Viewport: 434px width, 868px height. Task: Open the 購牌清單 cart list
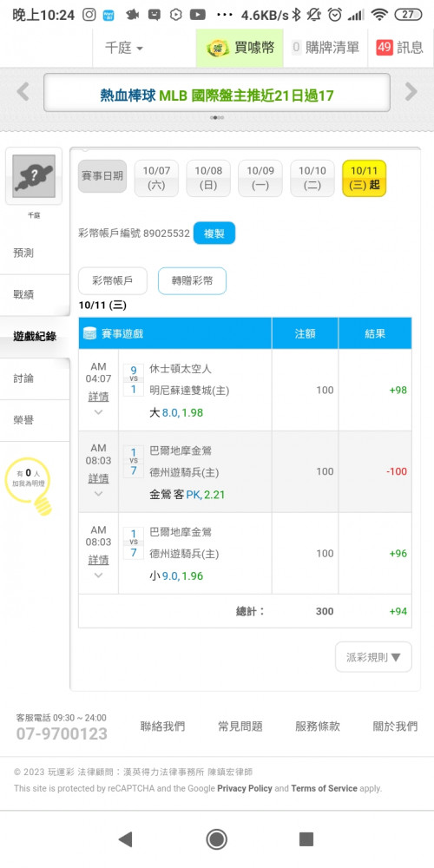[x=325, y=48]
